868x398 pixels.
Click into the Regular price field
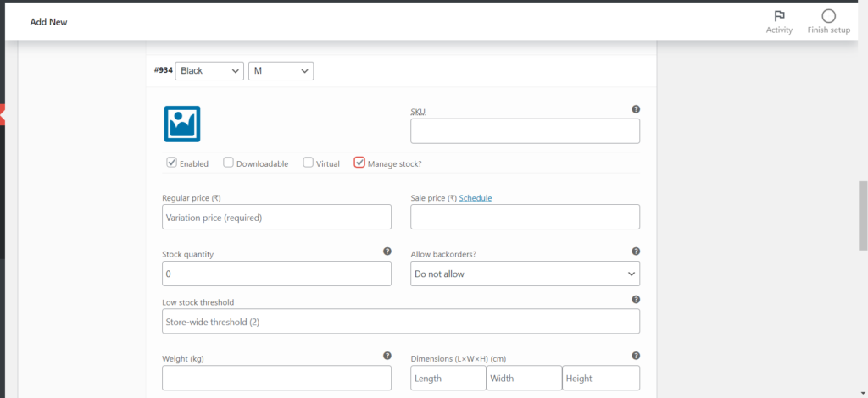[276, 217]
